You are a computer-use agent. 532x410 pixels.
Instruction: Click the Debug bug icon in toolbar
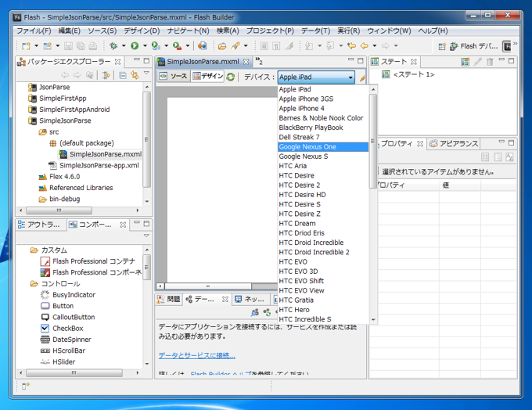coord(113,46)
